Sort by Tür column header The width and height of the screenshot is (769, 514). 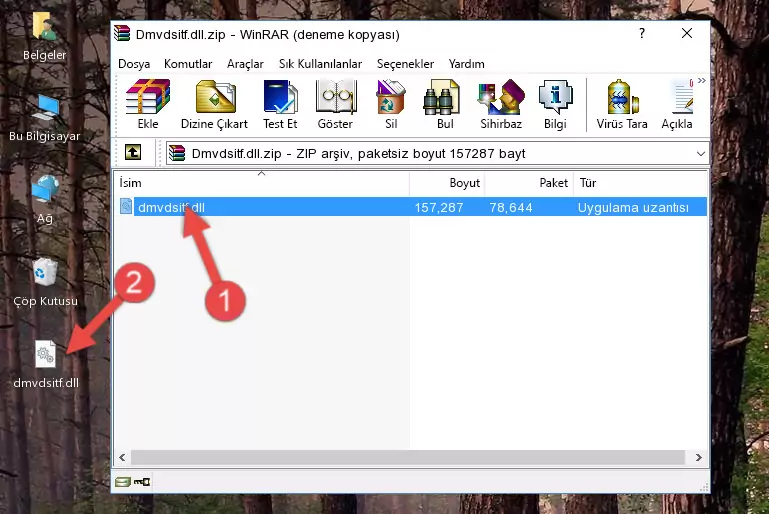640,182
